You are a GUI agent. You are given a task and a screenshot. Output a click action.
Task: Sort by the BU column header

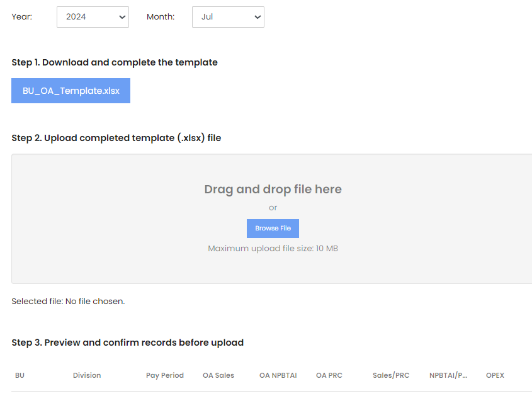tap(20, 375)
